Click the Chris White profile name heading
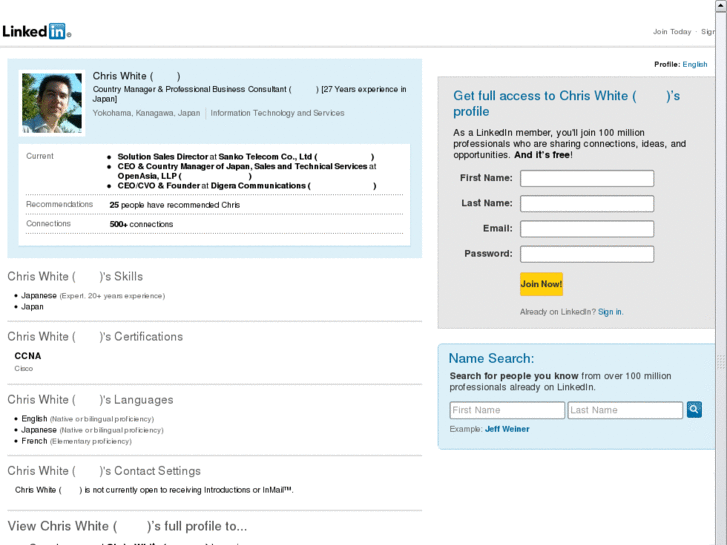Viewport: 727px width, 545px height. tap(136, 76)
